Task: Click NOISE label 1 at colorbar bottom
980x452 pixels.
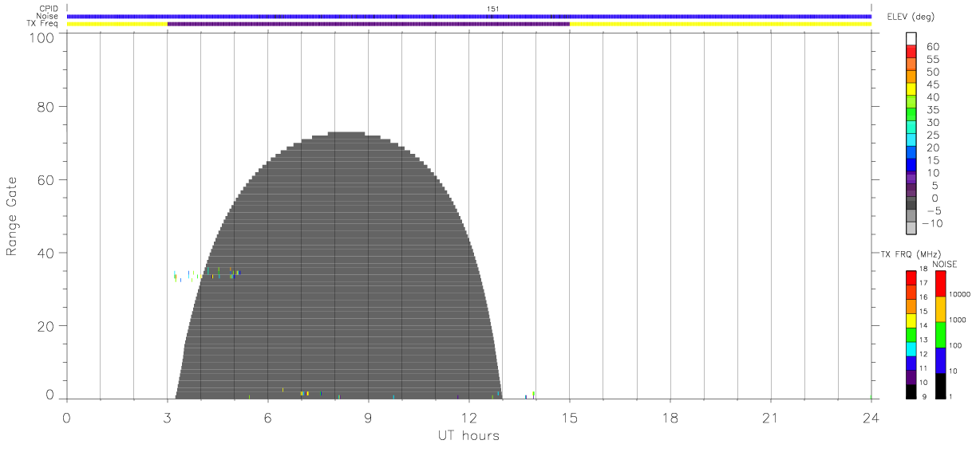Action: [952, 396]
